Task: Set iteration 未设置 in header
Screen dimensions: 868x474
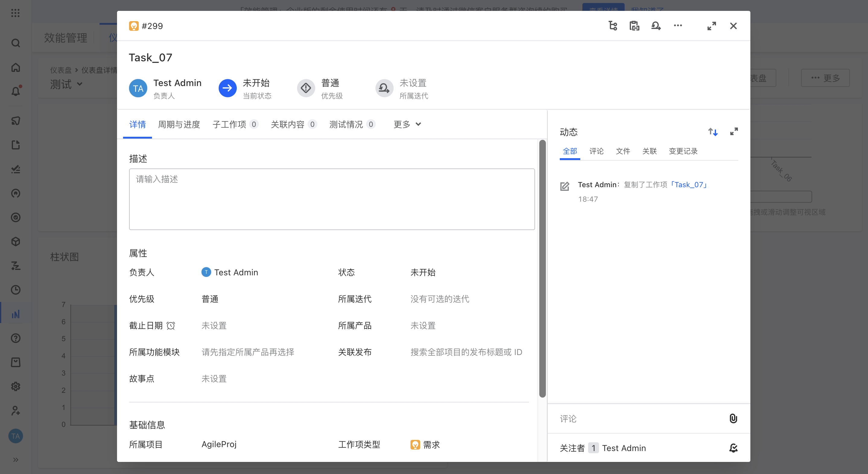Action: [402, 89]
